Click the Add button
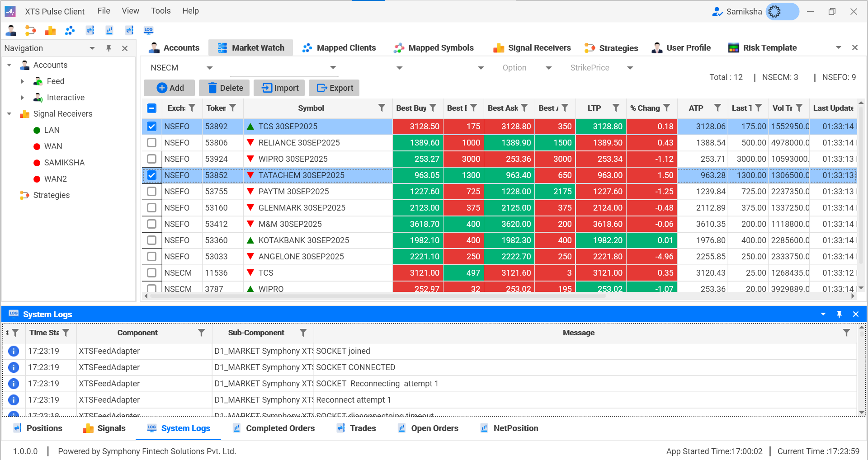 click(170, 88)
